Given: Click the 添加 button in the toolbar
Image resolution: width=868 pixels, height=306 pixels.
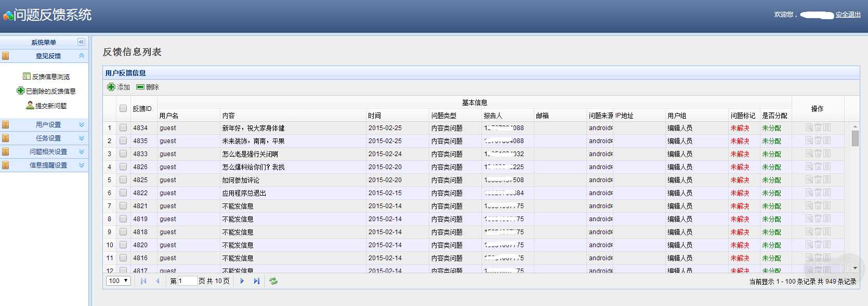Looking at the screenshot, I should (119, 87).
